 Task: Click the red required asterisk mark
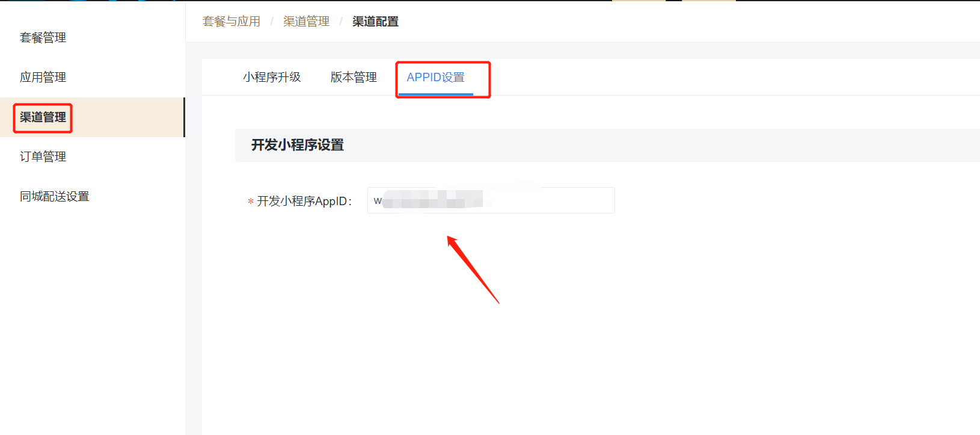(x=251, y=202)
